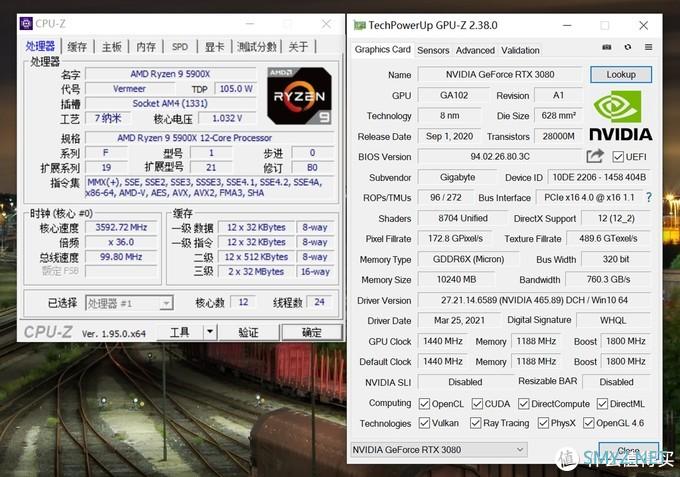Click the GPU name field NVIDIA GeForce RTX 3080
The height and width of the screenshot is (477, 680).
pos(500,75)
